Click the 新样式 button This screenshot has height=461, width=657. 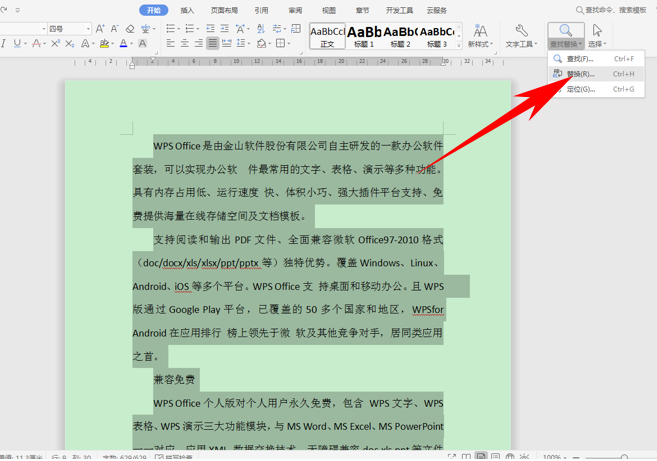click(x=480, y=36)
